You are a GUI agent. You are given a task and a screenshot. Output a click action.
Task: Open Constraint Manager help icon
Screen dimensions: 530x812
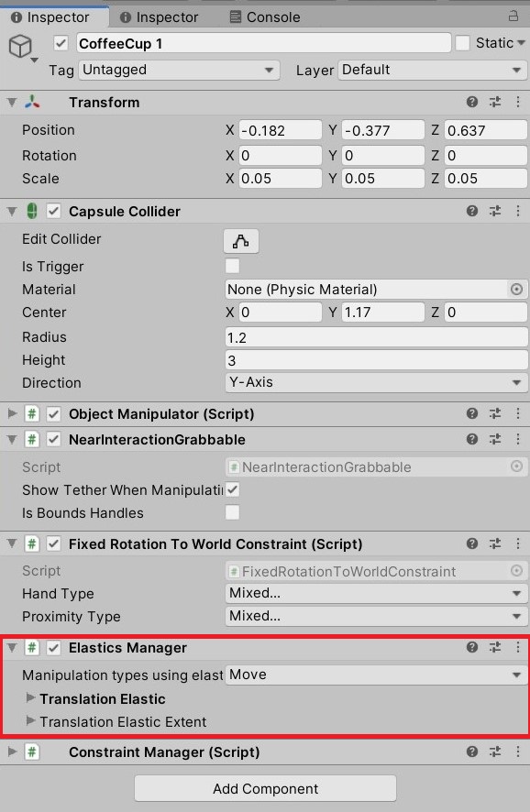click(x=471, y=752)
